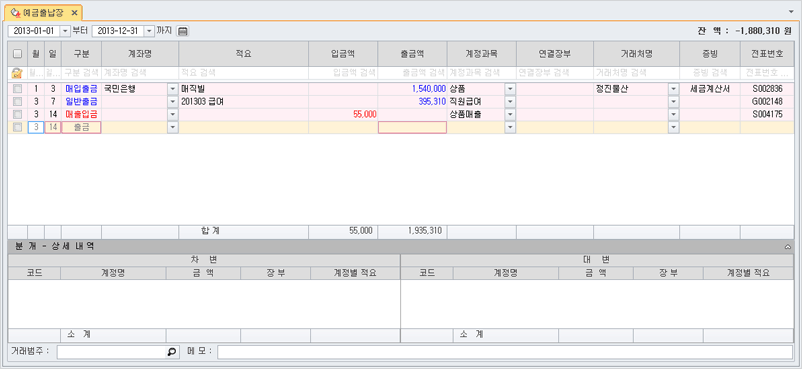The image size is (802, 369).
Task: Click the search filter icon in filter row
Action: pyautogui.click(x=17, y=73)
